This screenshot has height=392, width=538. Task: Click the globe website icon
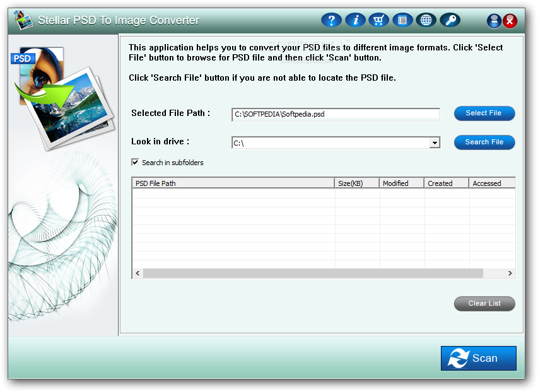pos(426,21)
